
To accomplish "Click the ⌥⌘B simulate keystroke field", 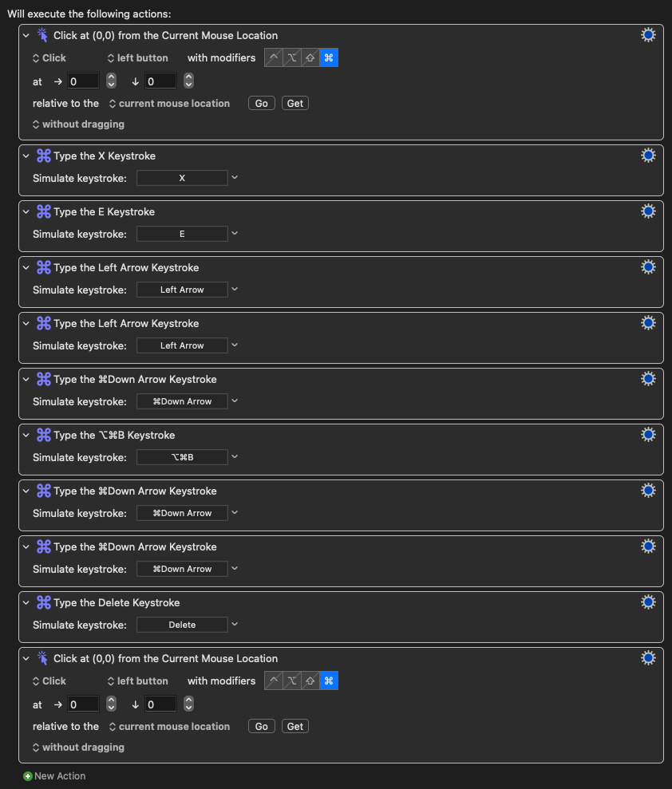I will point(182,457).
